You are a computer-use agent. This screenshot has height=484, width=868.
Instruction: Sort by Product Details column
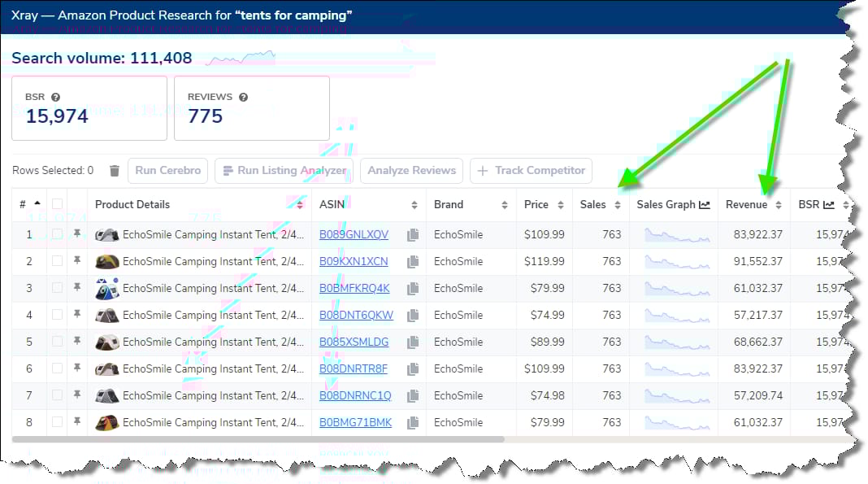point(299,205)
